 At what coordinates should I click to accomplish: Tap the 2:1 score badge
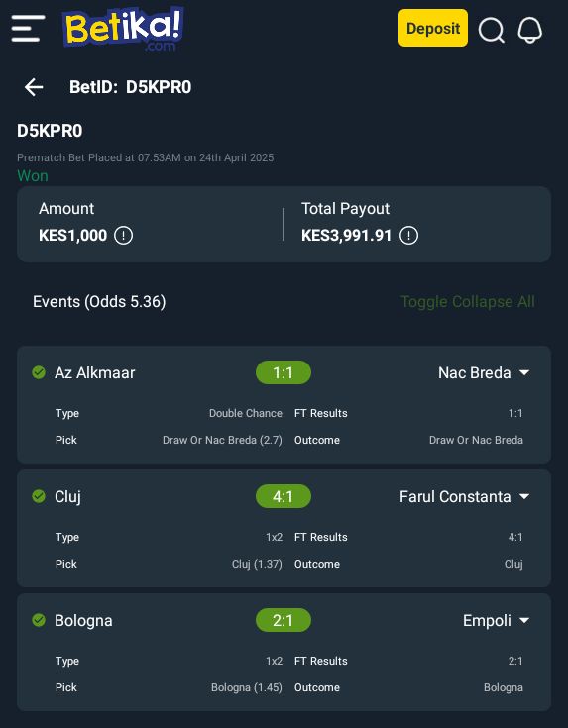pos(284,620)
